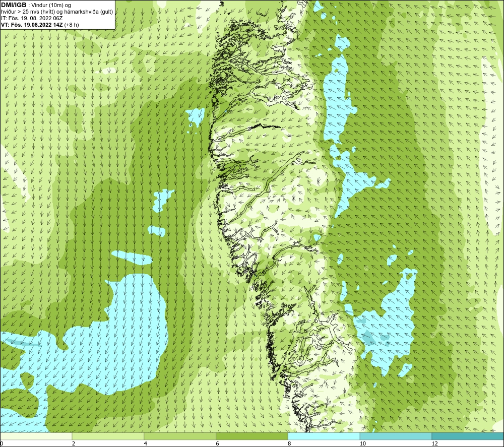Click the '4' label on the color scale

(146, 443)
